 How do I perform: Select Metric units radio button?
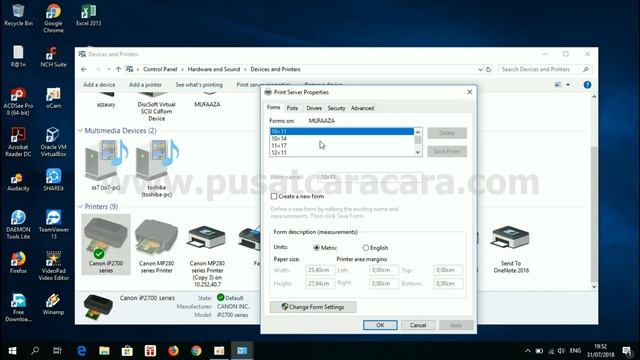316,248
